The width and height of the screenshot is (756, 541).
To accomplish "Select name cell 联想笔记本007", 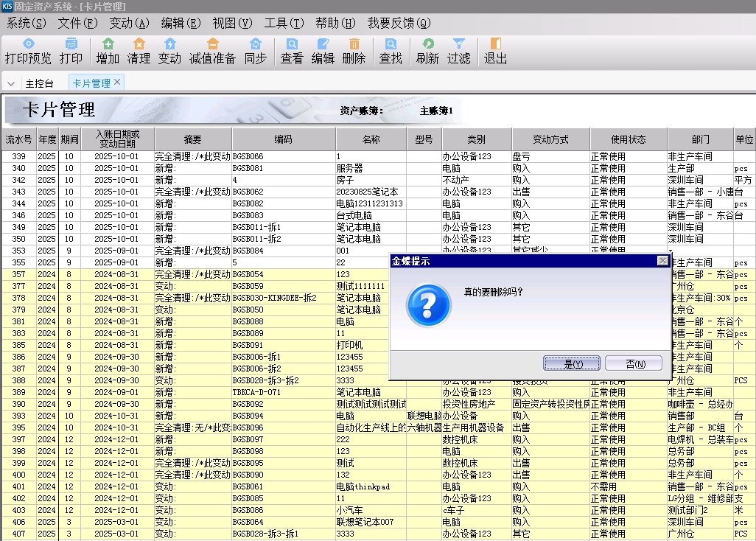I will tap(371, 522).
